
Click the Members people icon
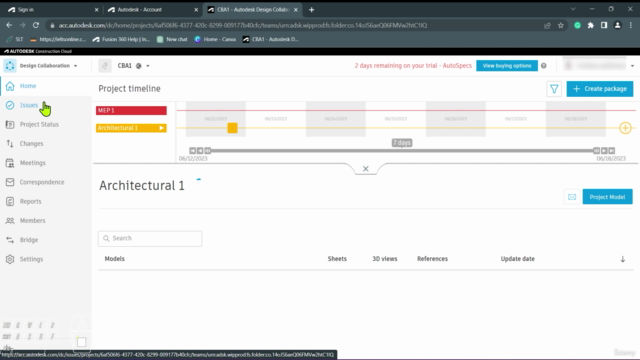(10, 220)
